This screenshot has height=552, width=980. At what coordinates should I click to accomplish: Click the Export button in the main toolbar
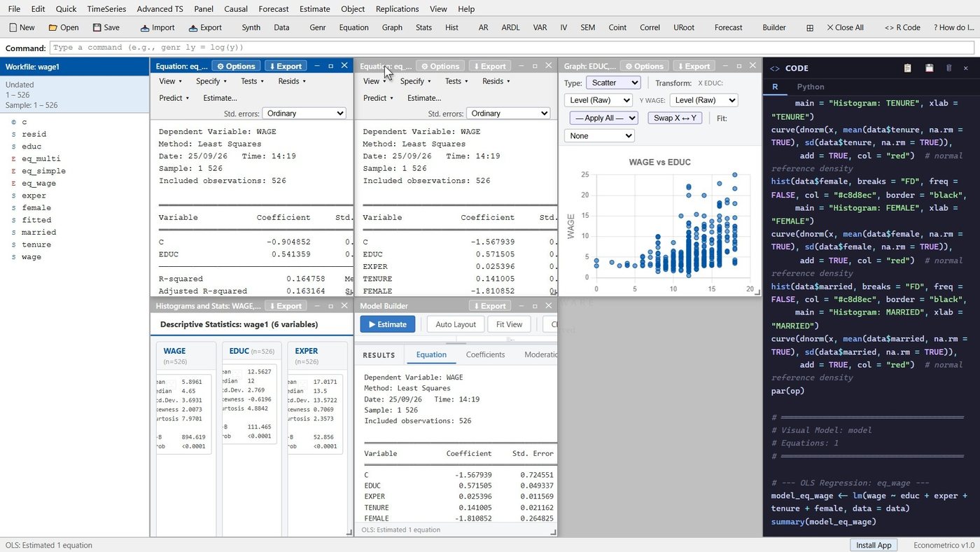(205, 27)
